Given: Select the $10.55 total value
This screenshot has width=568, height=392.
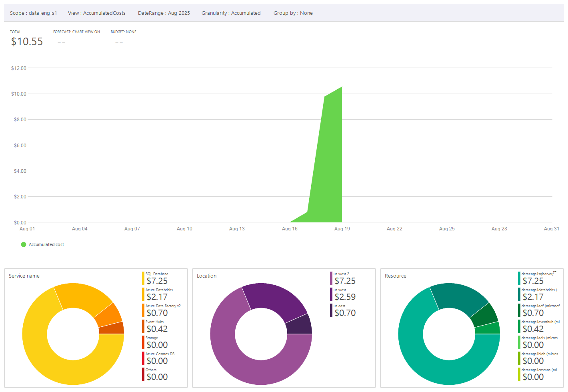Looking at the screenshot, I should (27, 42).
